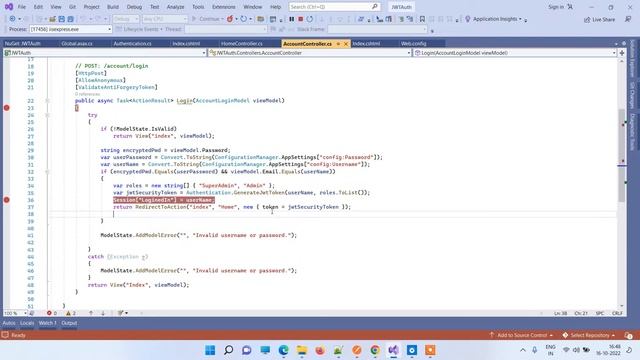Image resolution: width=640 pixels, height=360 pixels.
Task: Click the split editor icon above the scrollbar
Action: click(622, 53)
